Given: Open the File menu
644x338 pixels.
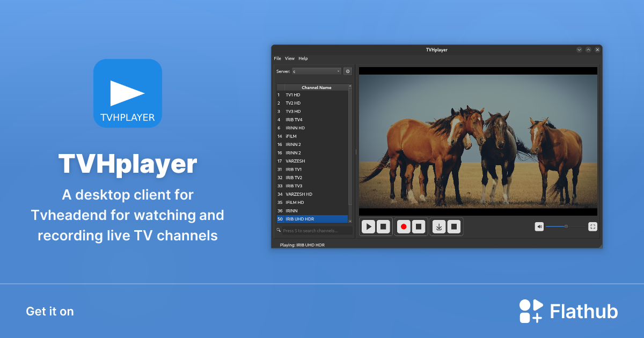Looking at the screenshot, I should [x=277, y=58].
